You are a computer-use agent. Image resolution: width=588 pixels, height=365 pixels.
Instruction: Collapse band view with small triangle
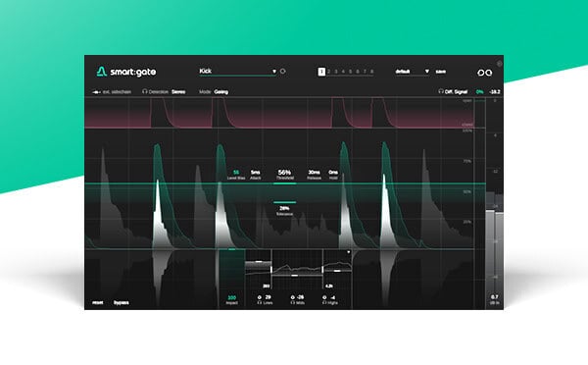coord(348,252)
